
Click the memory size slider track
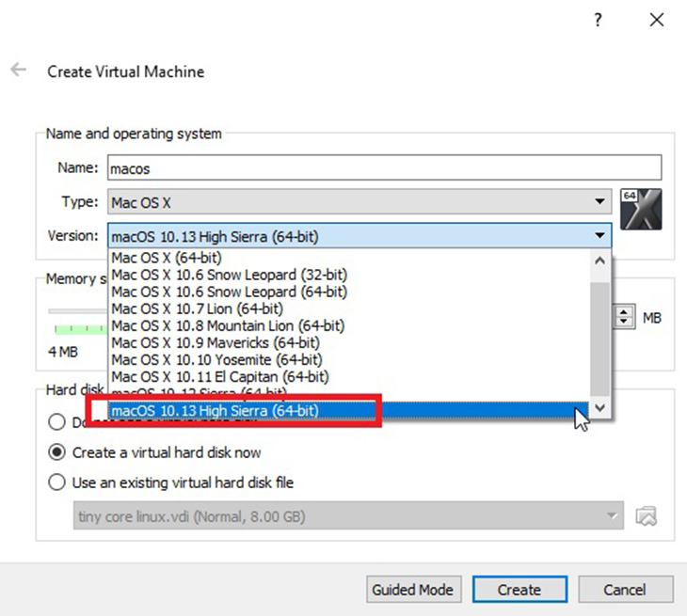click(x=77, y=311)
